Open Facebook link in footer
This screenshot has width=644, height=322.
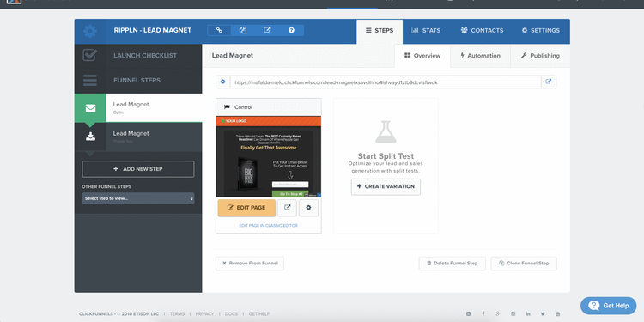tap(483, 313)
